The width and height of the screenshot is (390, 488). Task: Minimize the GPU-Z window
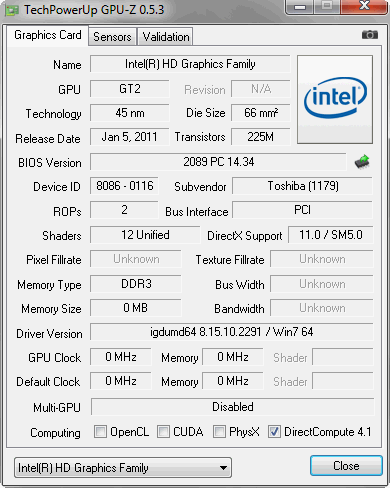pyautogui.click(x=299, y=7)
